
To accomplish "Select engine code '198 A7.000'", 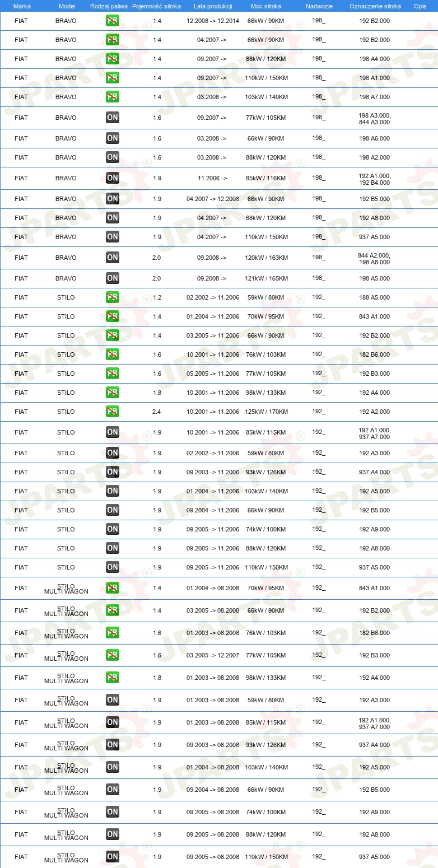I will 375,97.
